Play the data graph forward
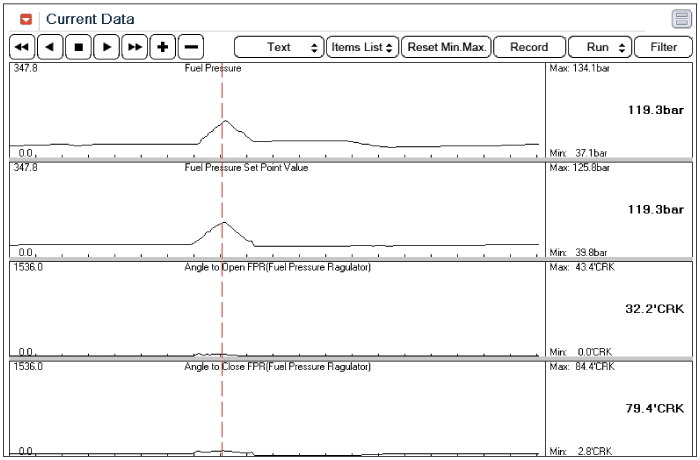 [x=106, y=47]
